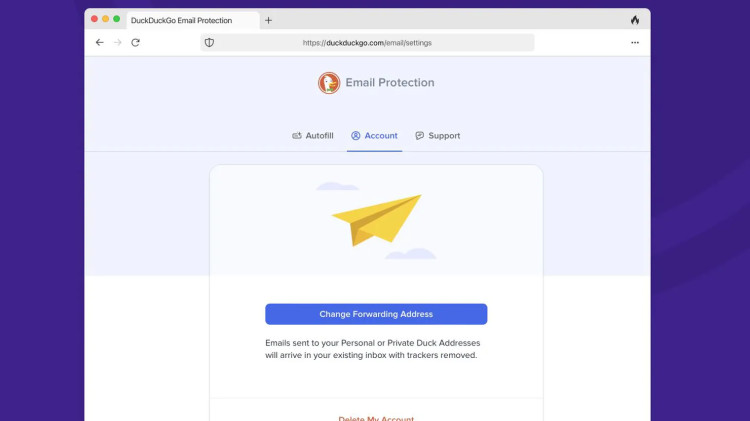Click the Fire button flame icon

coord(635,20)
